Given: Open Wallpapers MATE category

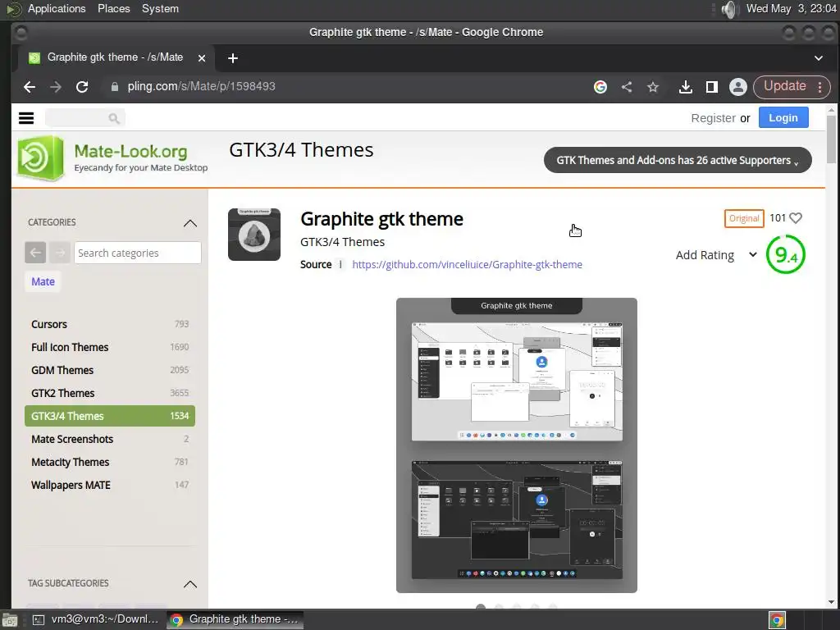Looking at the screenshot, I should 110,486.
